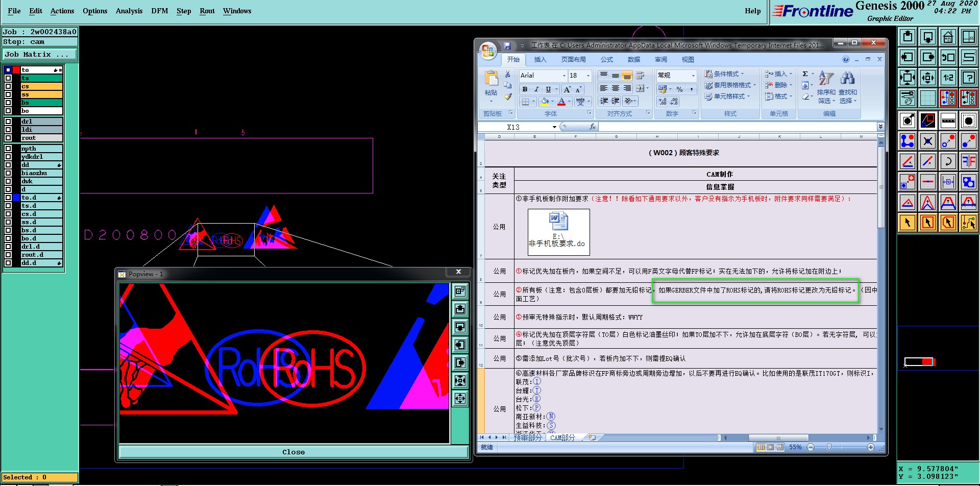The width and height of the screenshot is (980, 486).
Task: Click the top Popview side toolbar icon
Action: click(460, 291)
